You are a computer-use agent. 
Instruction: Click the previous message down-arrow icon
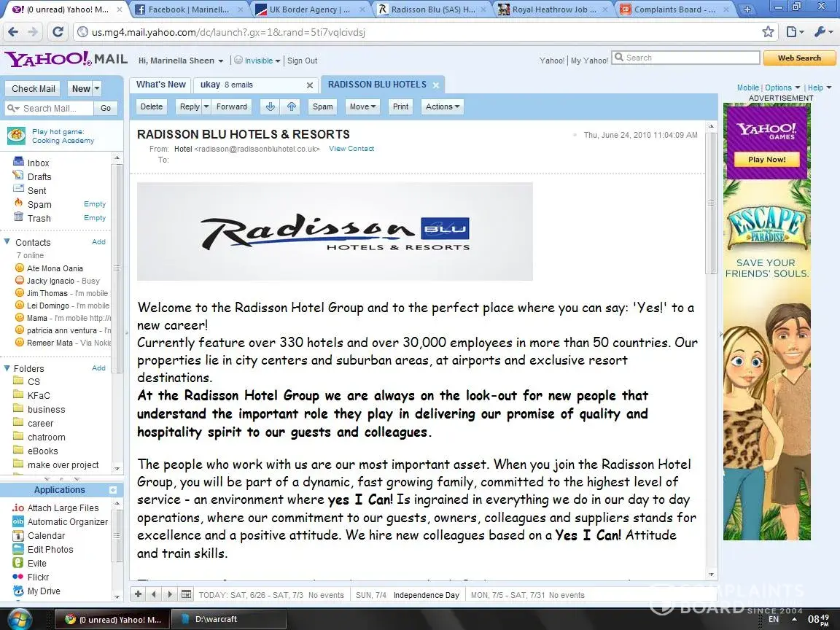tap(271, 106)
